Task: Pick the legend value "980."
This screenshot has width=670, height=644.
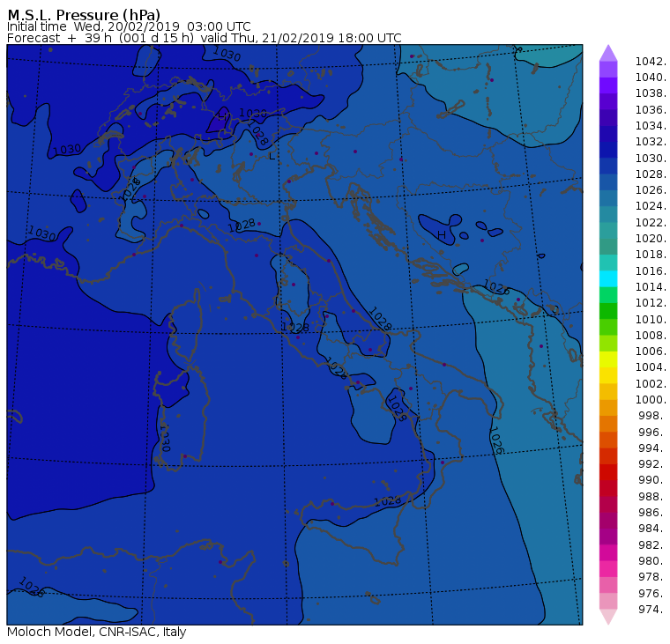Action: 652,560
